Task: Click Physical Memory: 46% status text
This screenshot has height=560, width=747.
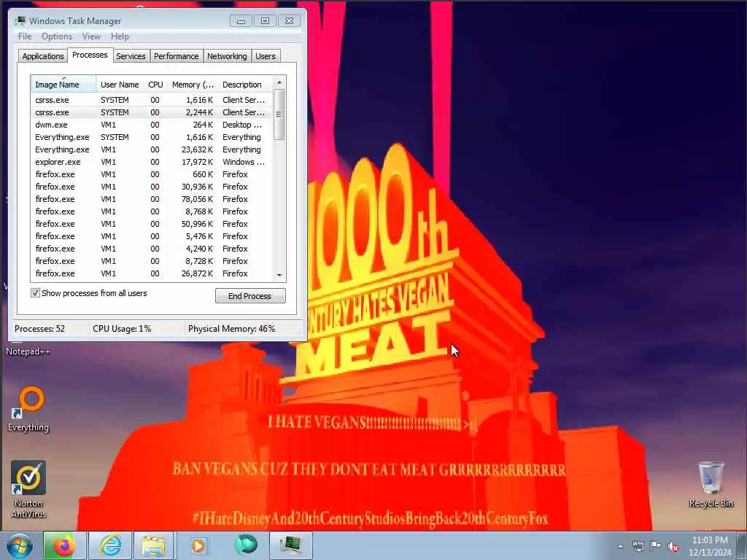Action: coord(231,329)
